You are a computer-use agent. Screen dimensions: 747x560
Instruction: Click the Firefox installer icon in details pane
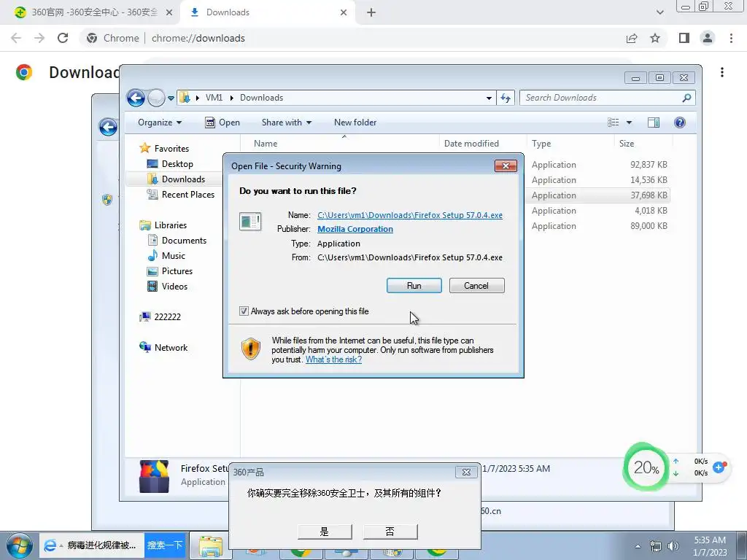coord(154,475)
